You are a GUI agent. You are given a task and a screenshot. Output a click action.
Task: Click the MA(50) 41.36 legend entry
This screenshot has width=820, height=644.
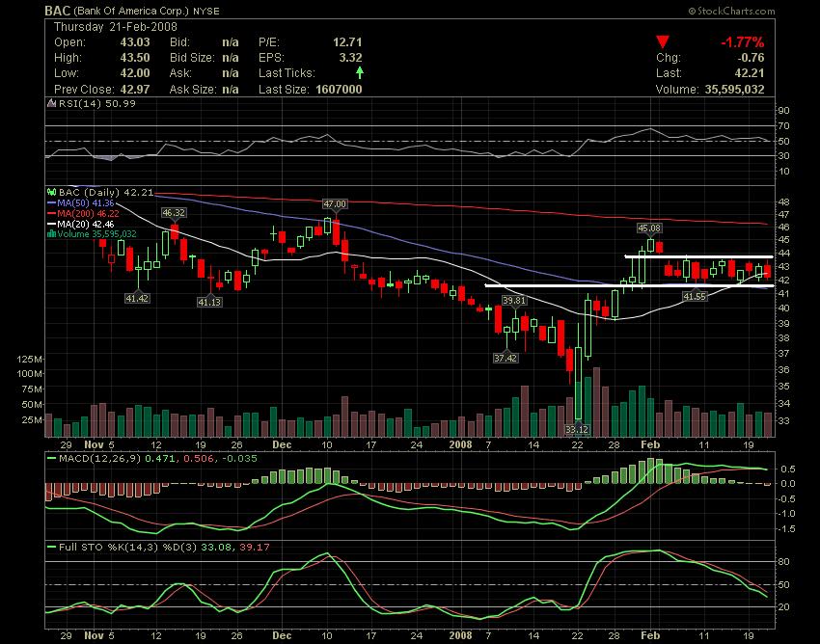[80, 202]
